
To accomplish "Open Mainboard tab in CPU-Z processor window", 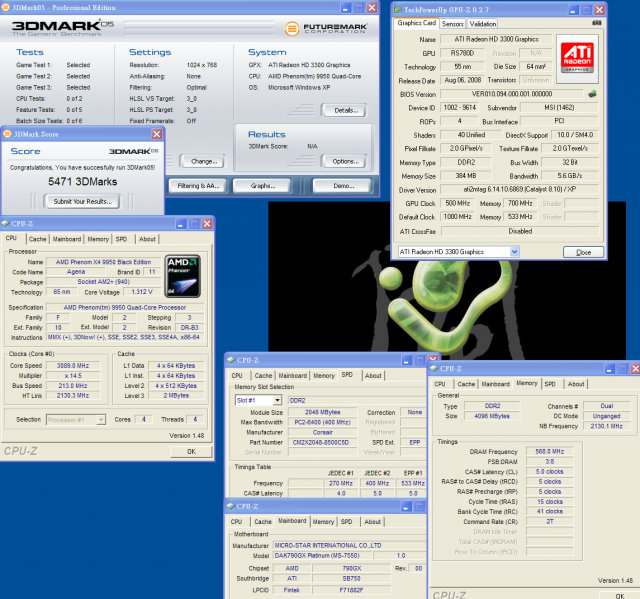I will [x=67, y=239].
